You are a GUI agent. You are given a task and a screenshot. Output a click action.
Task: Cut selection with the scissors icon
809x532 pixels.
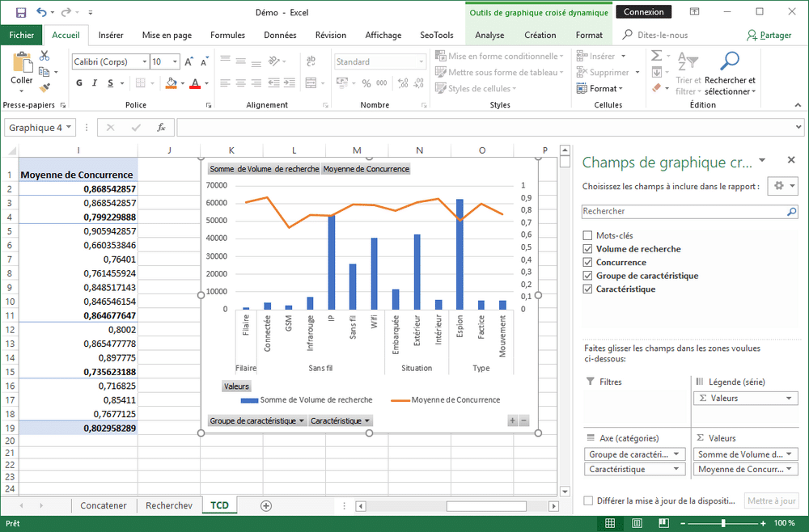tap(44, 56)
